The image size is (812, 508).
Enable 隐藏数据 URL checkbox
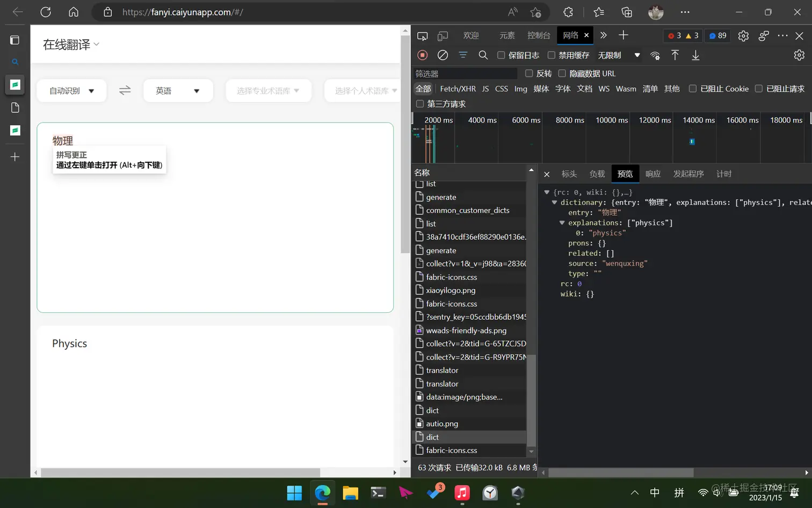point(562,73)
